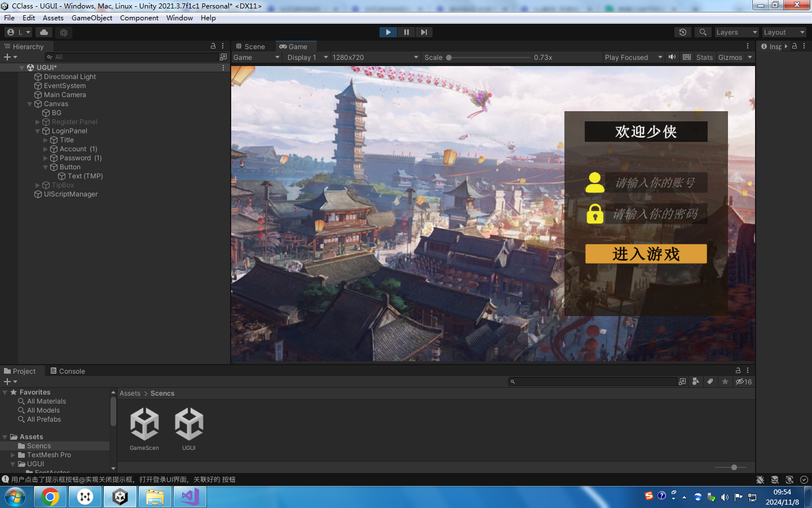Select All Materials in Favorites
Screen dimensions: 812x508
(46, 401)
